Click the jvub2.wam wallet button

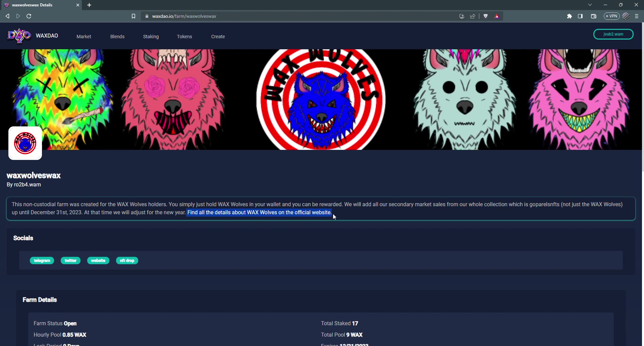613,34
